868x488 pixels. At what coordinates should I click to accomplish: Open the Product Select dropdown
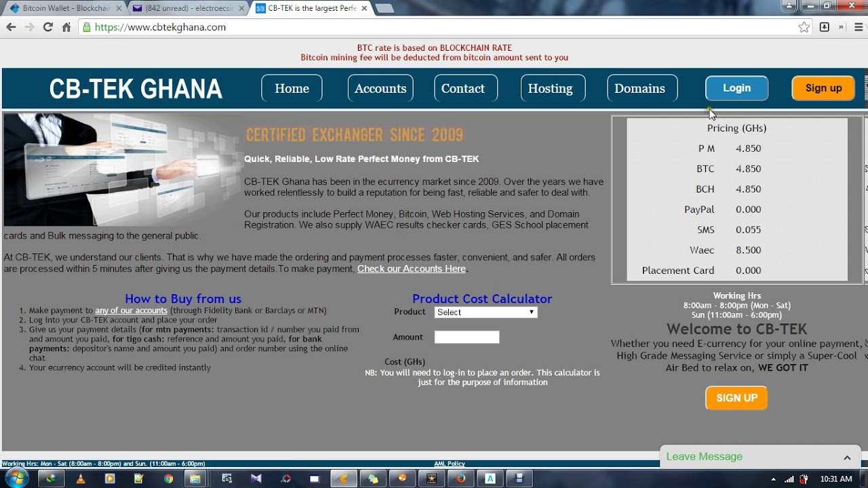[x=486, y=312]
